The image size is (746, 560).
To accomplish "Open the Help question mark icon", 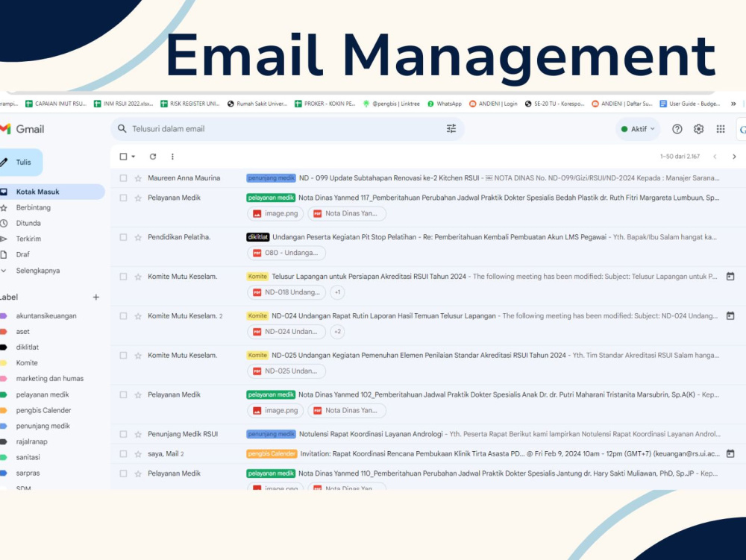I will (677, 129).
